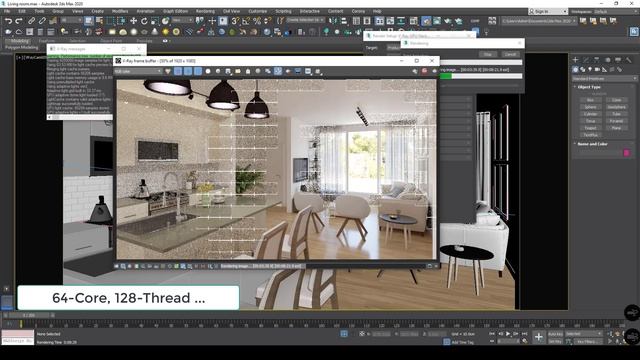Toggle the Auto Key button
The height and width of the screenshot is (360, 640).
(555, 334)
